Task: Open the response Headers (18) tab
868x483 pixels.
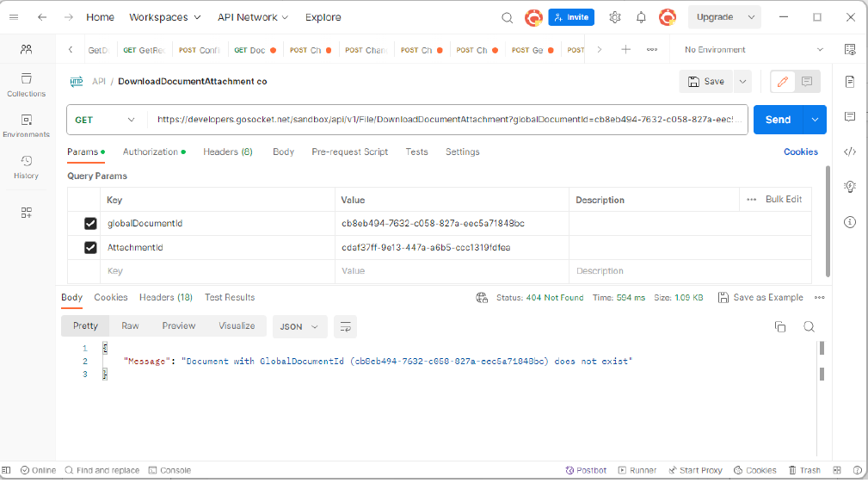Action: 165,297
